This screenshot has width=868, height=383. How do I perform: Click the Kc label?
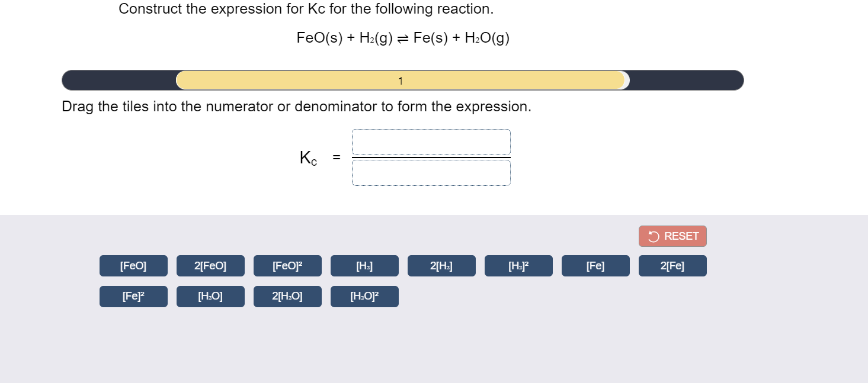point(308,157)
